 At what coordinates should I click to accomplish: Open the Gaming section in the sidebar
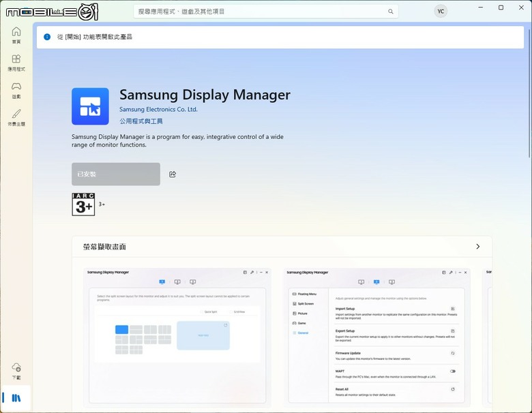point(16,90)
